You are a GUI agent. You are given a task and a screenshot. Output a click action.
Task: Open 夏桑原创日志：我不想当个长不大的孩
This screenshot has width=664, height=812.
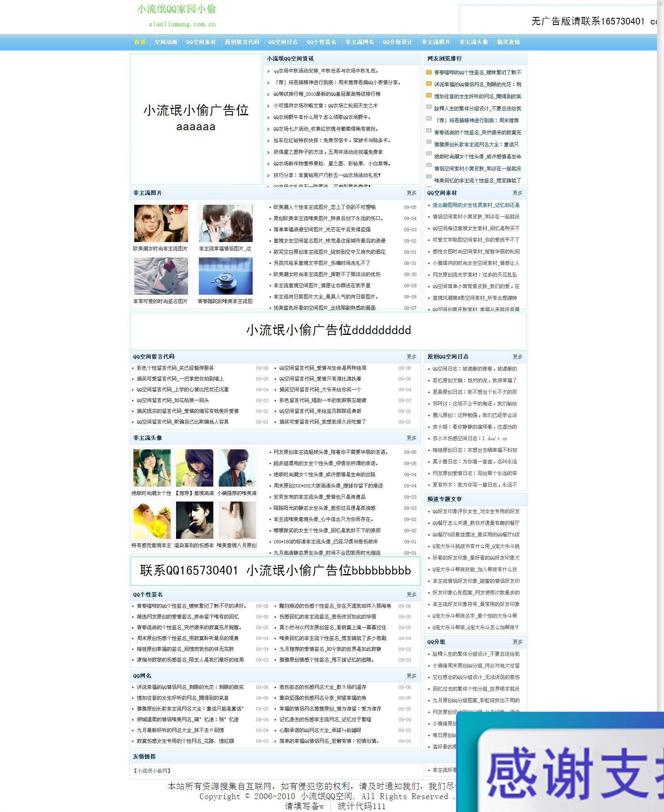tap(475, 392)
